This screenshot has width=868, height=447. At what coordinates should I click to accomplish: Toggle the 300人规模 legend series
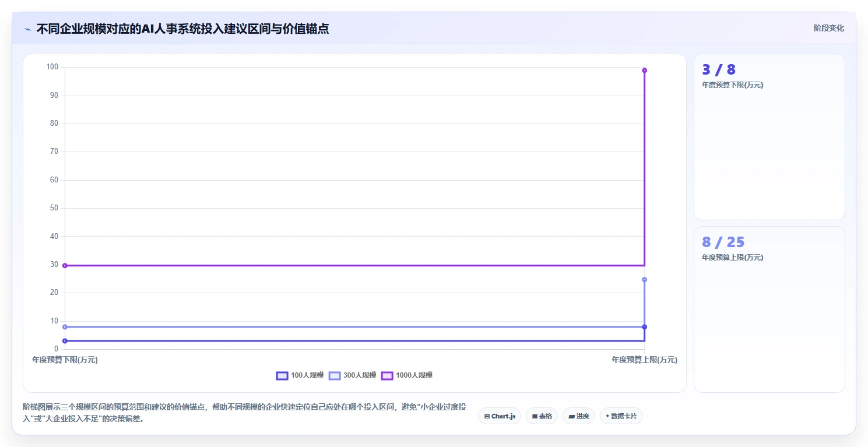352,375
